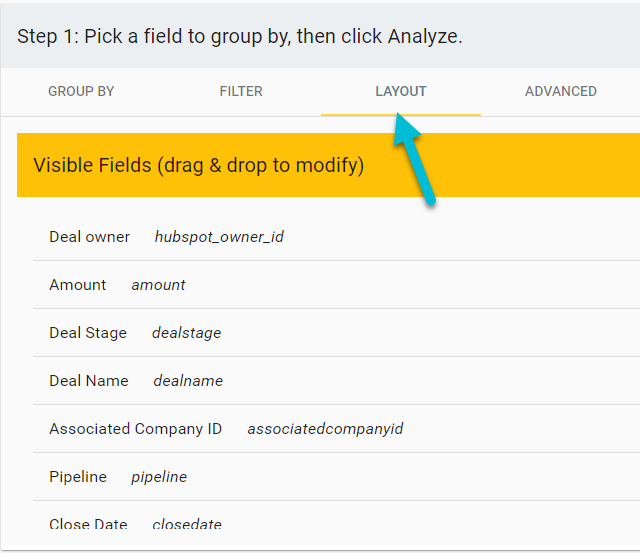Select the Deal owner field row
640x553 pixels.
(x=336, y=237)
